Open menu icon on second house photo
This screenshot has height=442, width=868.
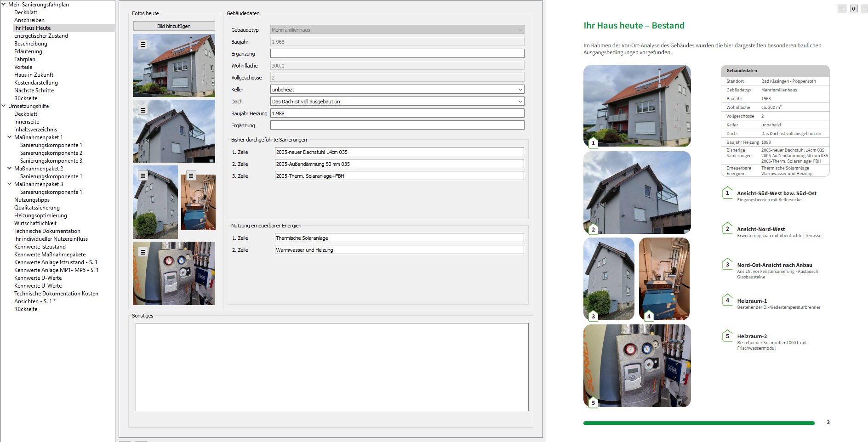[143, 110]
